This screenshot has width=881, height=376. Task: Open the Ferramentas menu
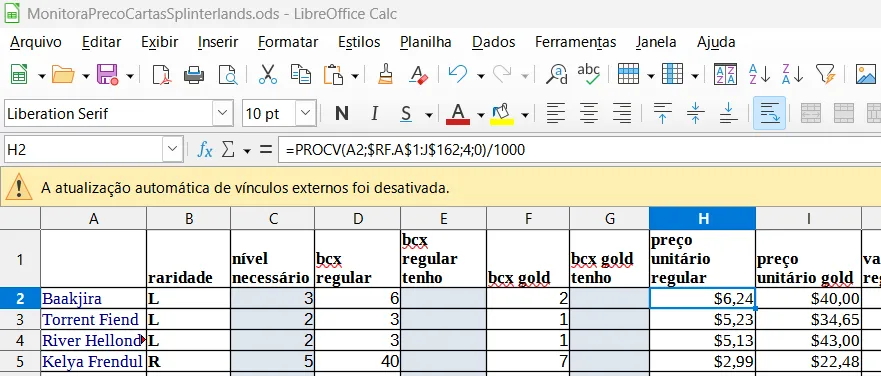point(575,42)
